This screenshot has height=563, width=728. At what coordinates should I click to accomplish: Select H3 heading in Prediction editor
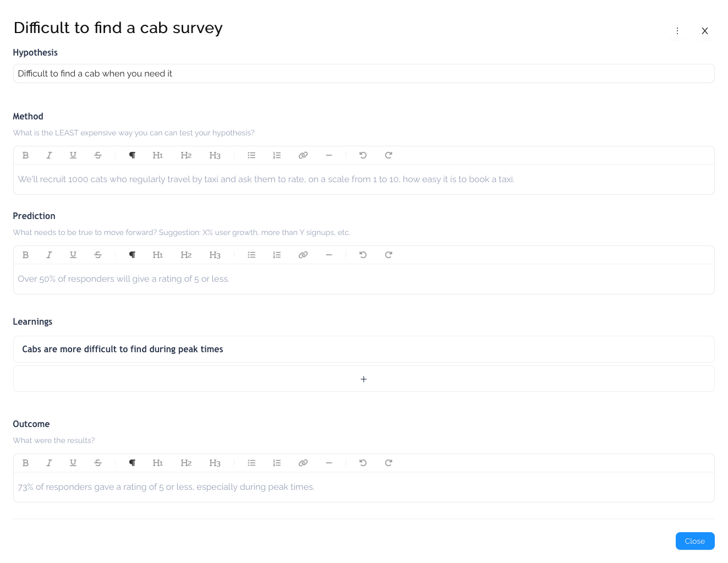pos(215,255)
